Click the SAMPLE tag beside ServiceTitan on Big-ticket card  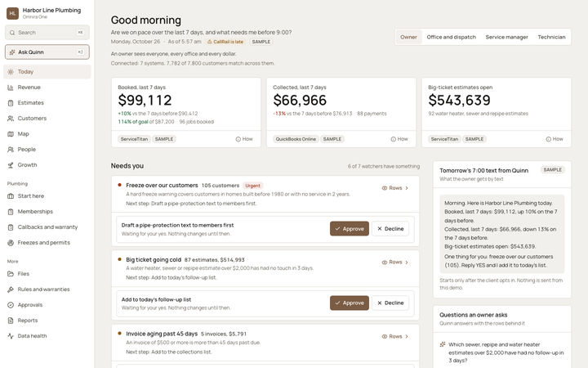[x=474, y=139]
